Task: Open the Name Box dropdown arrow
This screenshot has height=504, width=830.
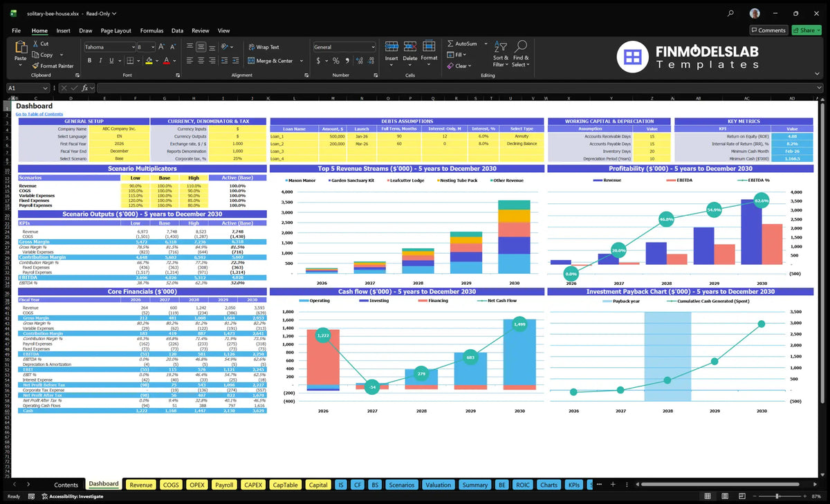Action: coord(46,88)
